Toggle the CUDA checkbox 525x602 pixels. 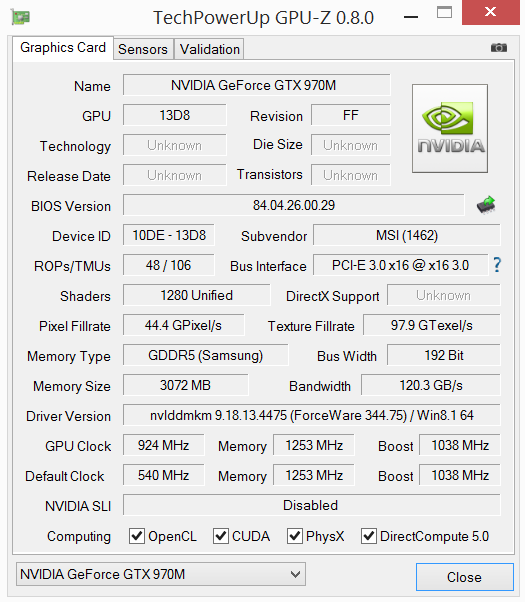coord(221,536)
